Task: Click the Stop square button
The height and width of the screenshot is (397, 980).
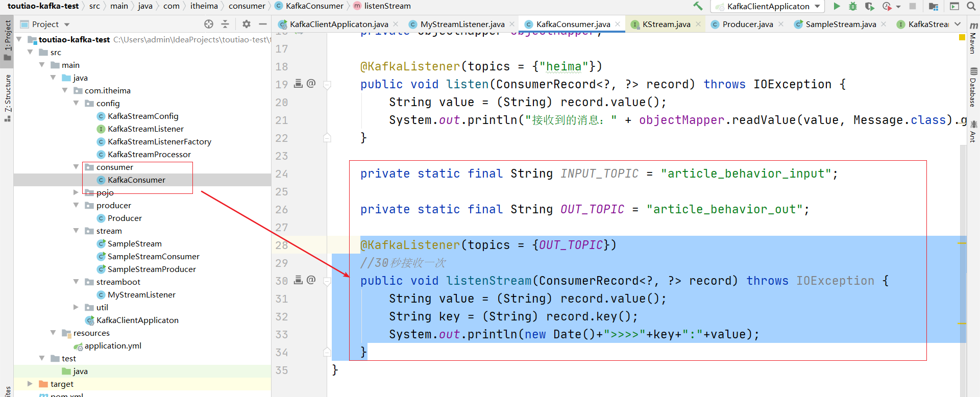Action: point(913,6)
